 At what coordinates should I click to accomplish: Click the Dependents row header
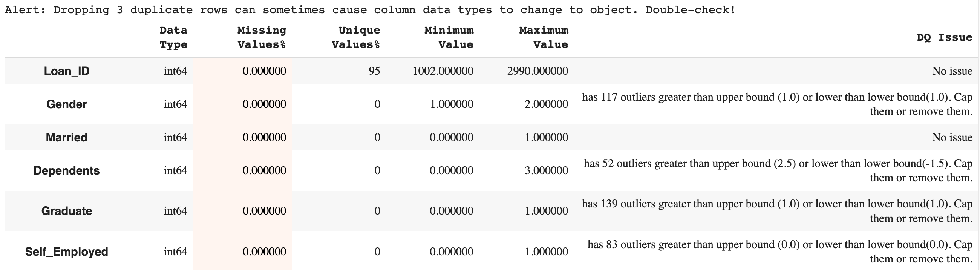(67, 170)
